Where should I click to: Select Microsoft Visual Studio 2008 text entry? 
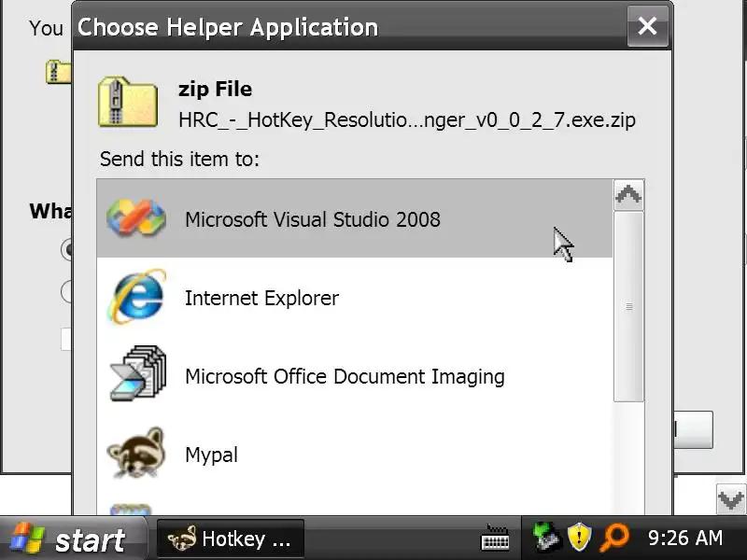click(313, 219)
